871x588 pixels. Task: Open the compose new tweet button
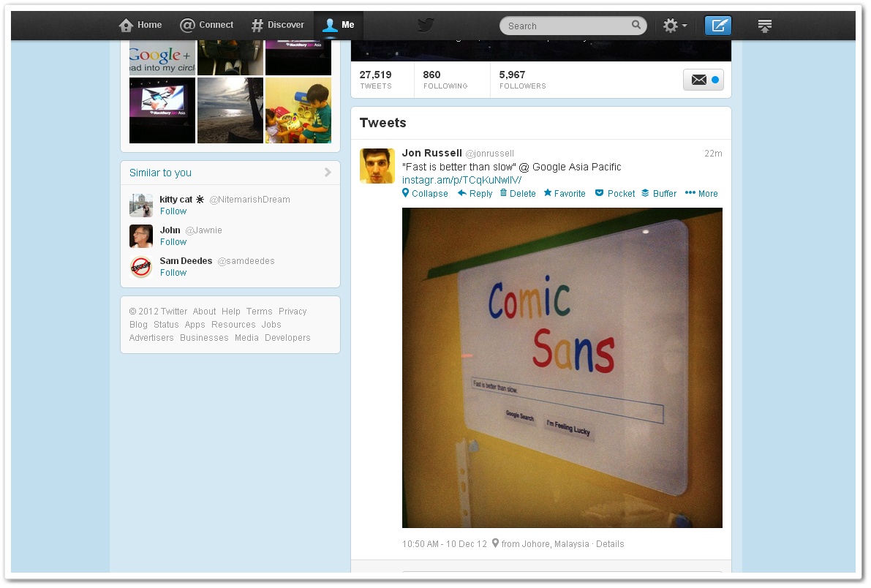pyautogui.click(x=717, y=26)
